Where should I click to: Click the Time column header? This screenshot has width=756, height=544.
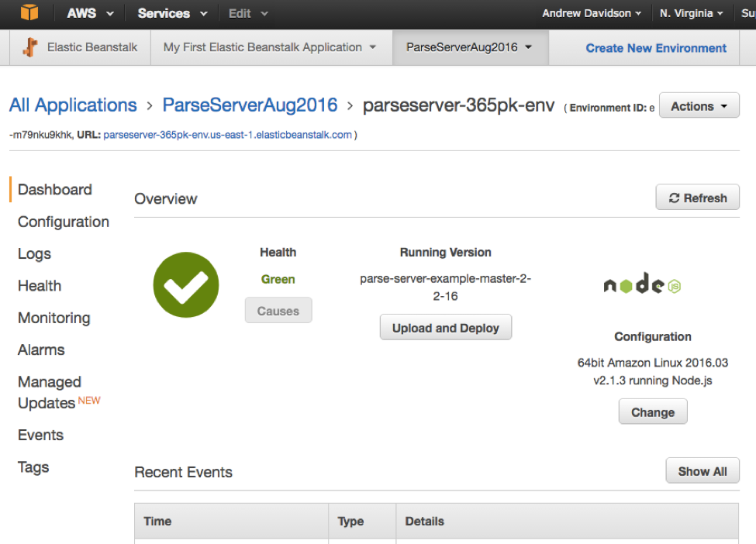tap(231, 522)
